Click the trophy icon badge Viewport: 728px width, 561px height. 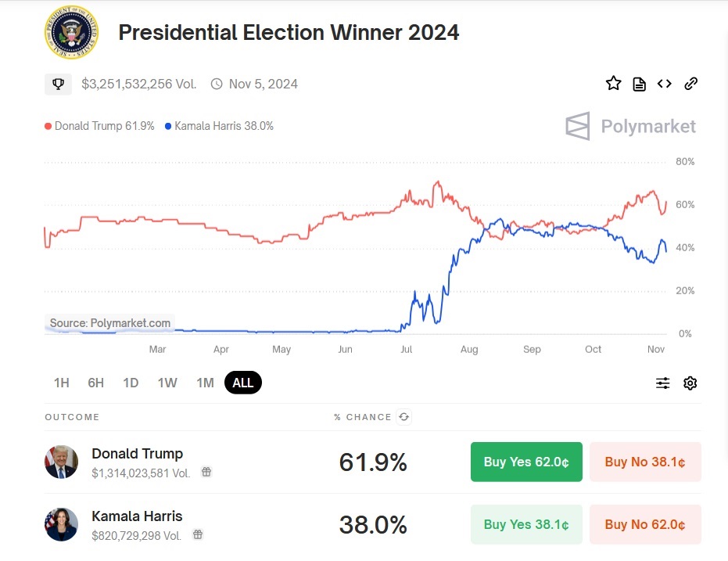[58, 84]
